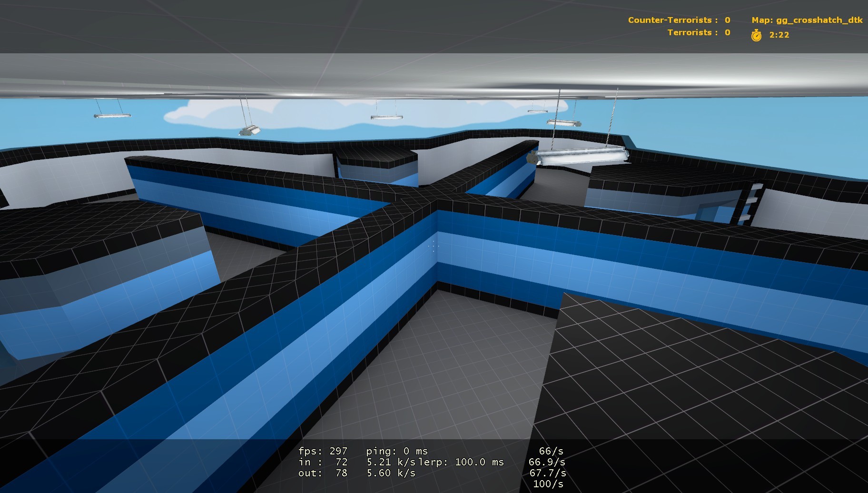Viewport: 868px width, 493px height.
Task: Click the fps: 297 readout
Action: (x=323, y=451)
